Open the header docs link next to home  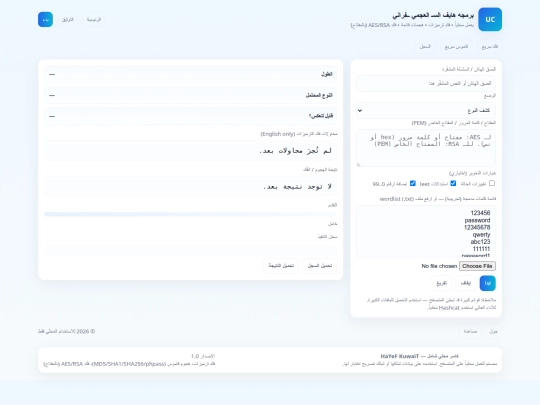[x=68, y=20]
